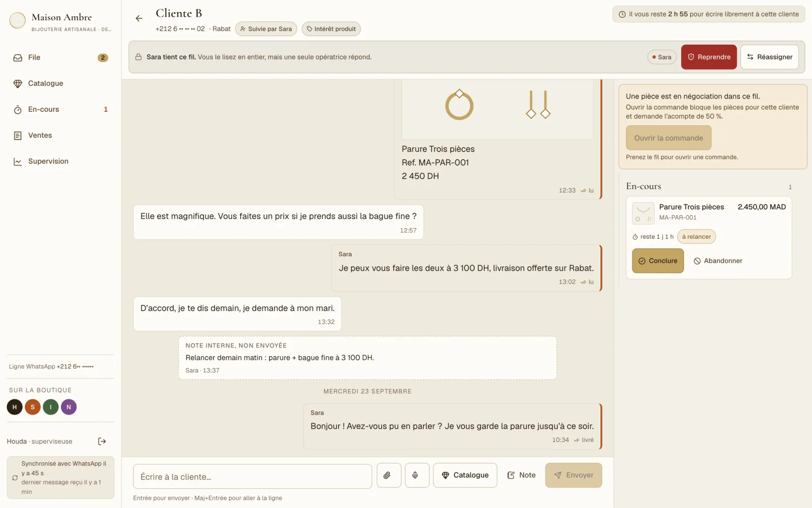
Task: Click the Envoyer send button
Action: click(573, 475)
